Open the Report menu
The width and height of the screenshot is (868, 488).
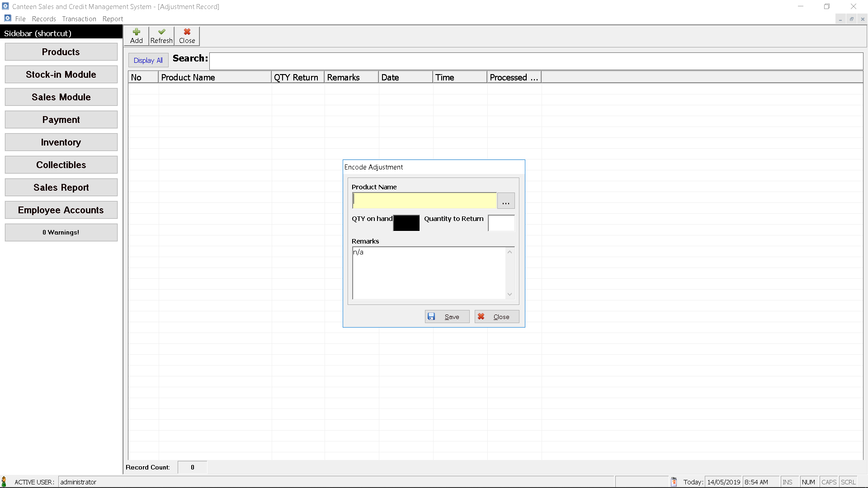pos(113,19)
